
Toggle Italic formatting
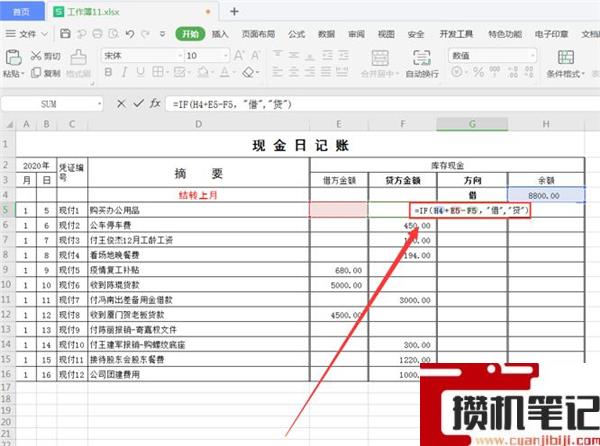click(x=124, y=72)
